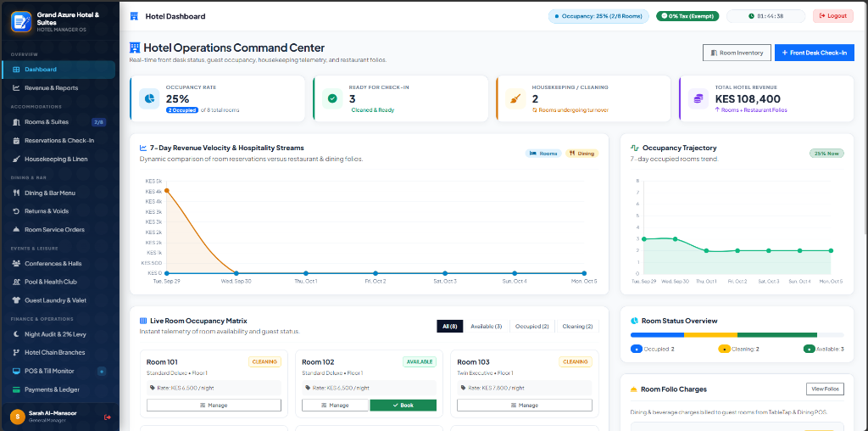The image size is (868, 431).
Task: Click the Logout button
Action: 833,16
